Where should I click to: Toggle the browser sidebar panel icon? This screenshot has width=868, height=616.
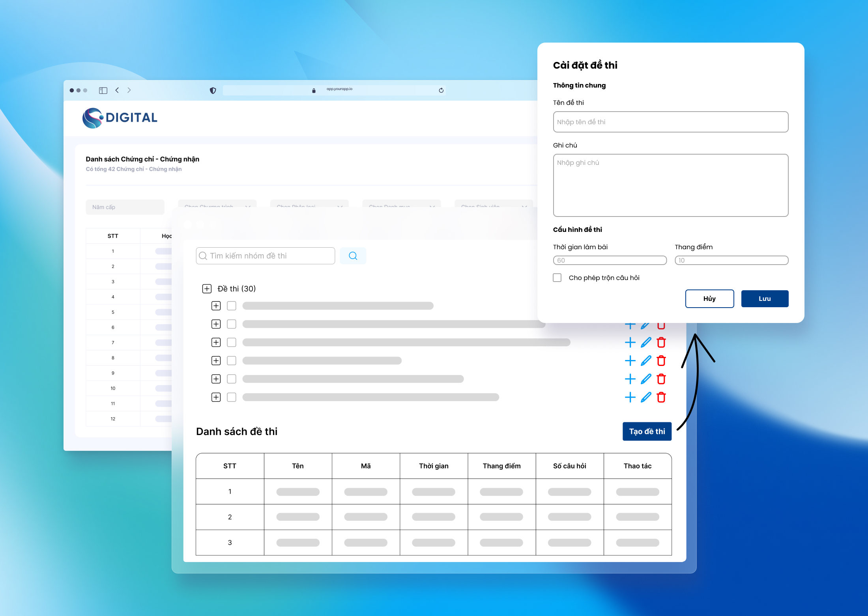(x=103, y=90)
